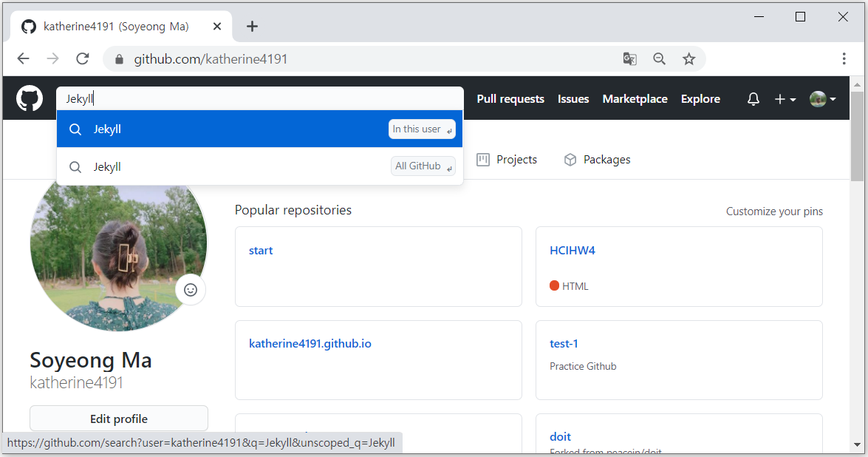868x457 pixels.
Task: Open the doit repository
Action: tap(560, 436)
